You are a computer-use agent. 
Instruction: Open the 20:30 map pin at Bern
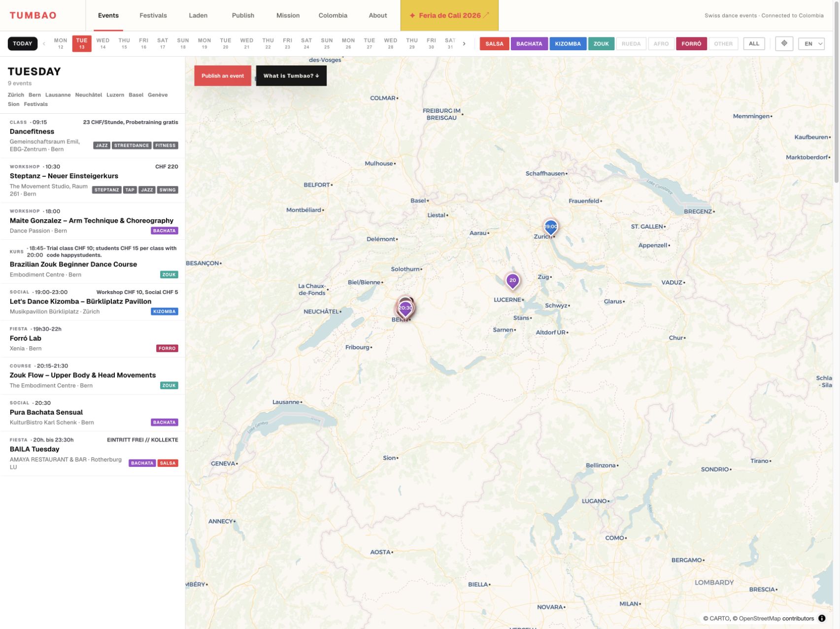coord(405,308)
